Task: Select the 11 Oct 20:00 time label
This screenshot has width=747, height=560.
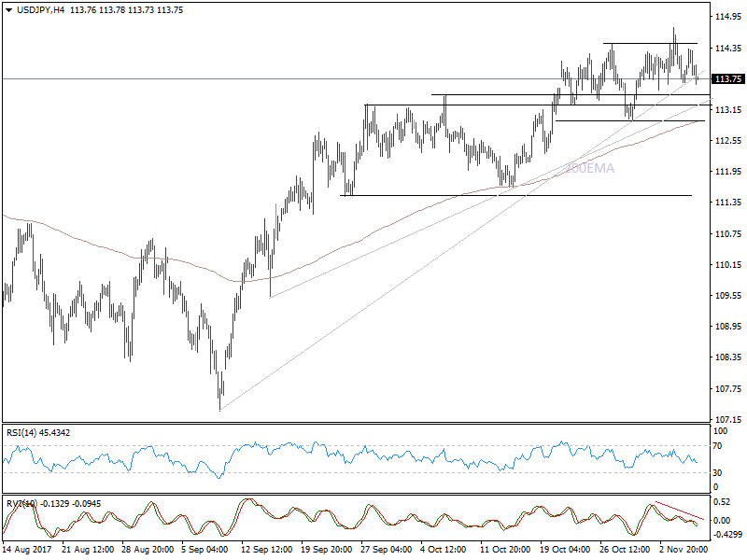Action: [x=505, y=550]
